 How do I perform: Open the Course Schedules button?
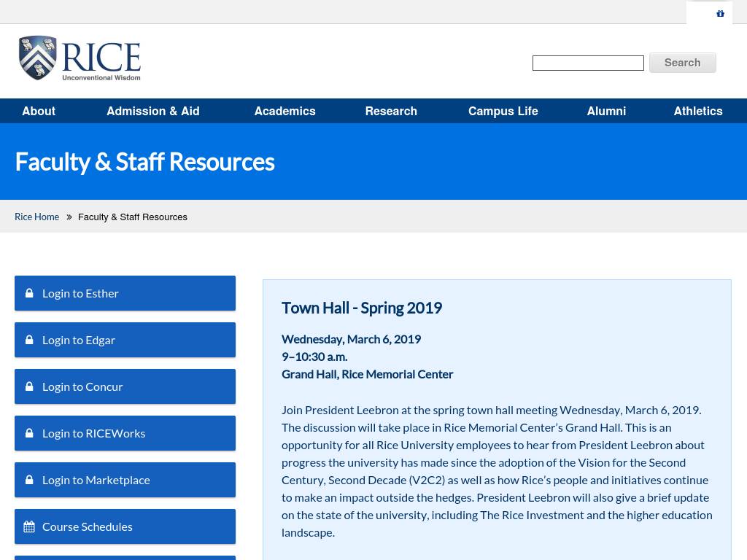[x=125, y=526]
